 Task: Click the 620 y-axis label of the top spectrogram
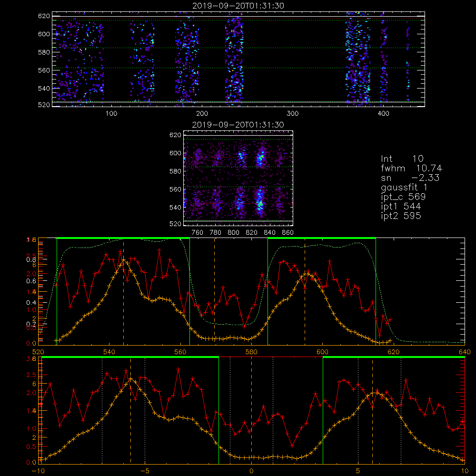click(44, 16)
